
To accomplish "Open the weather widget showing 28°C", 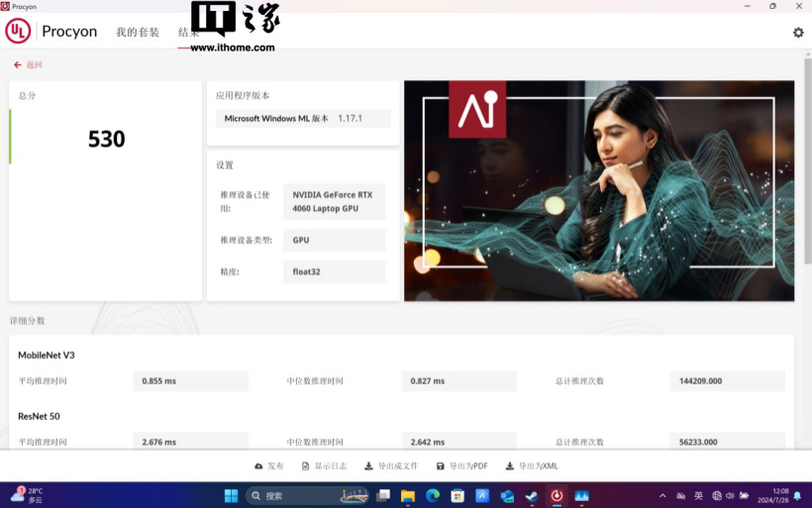I will (27, 495).
